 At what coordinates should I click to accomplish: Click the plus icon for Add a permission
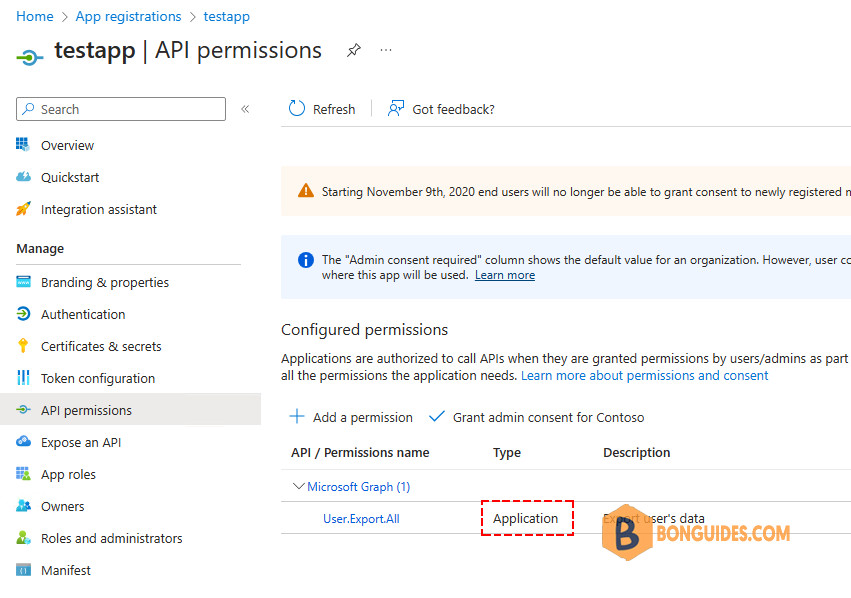coord(297,417)
